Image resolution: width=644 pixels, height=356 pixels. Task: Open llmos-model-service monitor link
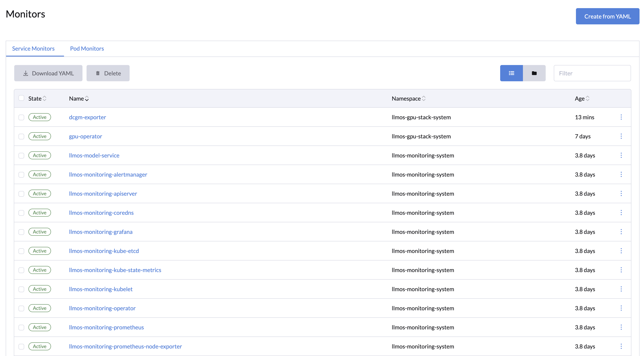94,155
